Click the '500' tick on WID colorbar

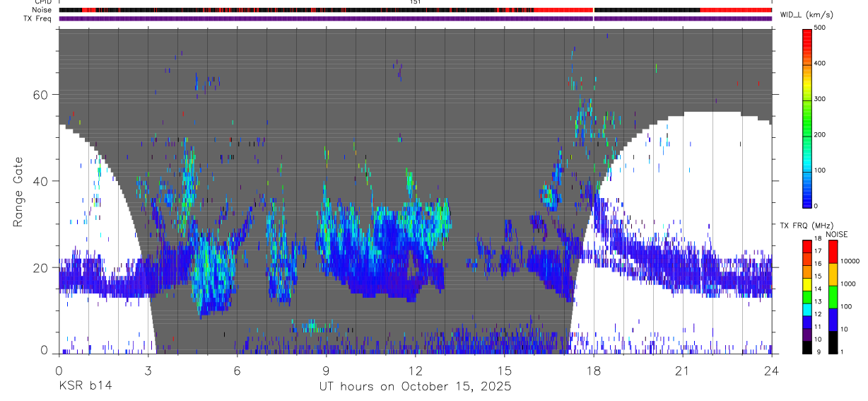(820, 28)
